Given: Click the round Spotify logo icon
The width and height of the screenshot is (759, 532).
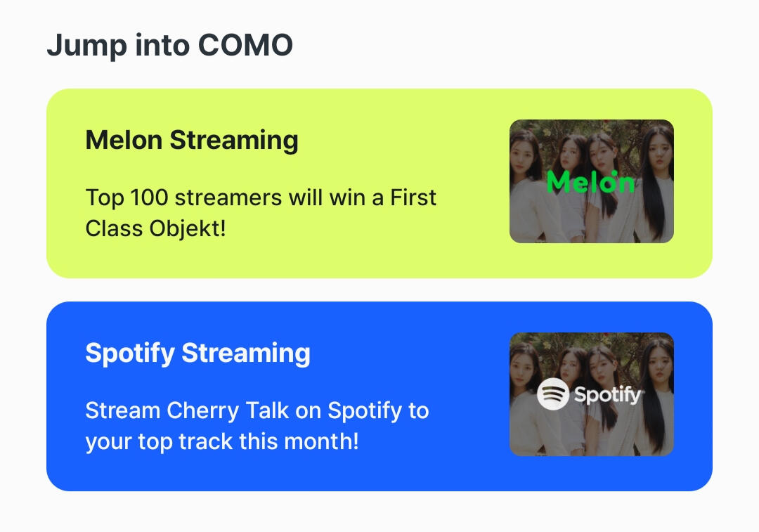Looking at the screenshot, I should click(552, 394).
